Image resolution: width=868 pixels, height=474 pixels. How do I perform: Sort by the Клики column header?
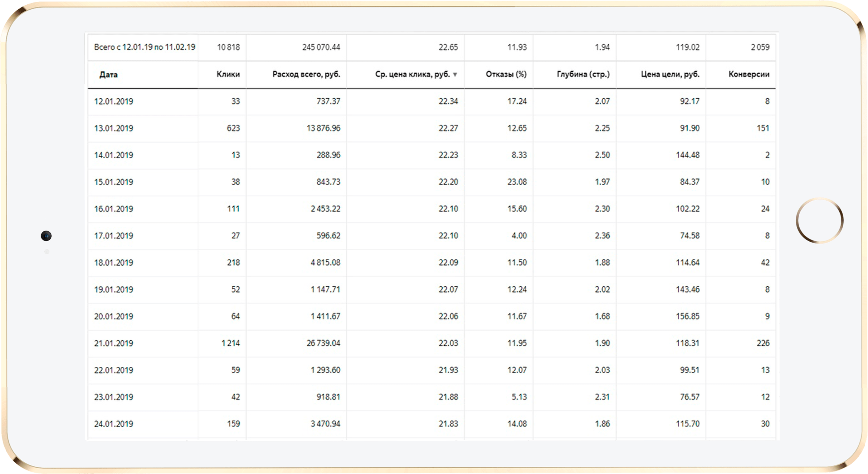coord(228,74)
